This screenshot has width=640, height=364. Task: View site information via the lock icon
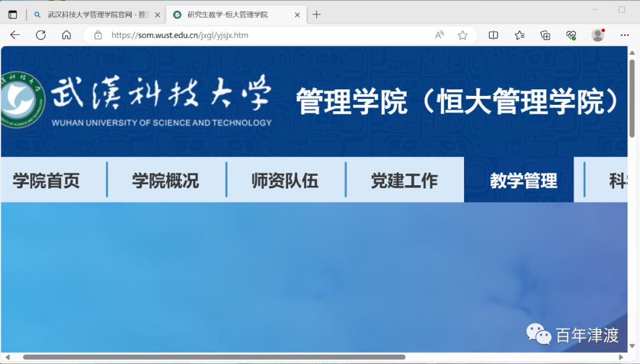98,35
